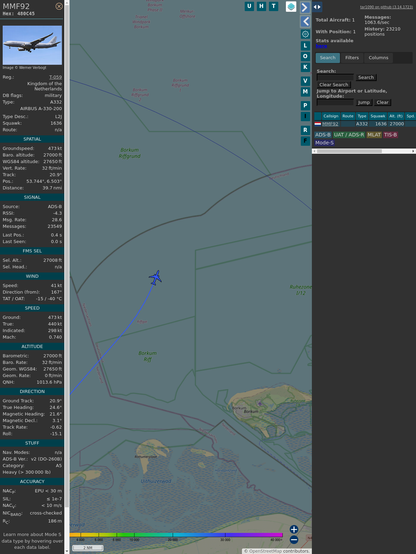Collapse the ACCURACY section header
The width and height of the screenshot is (416, 554).
tap(32, 482)
